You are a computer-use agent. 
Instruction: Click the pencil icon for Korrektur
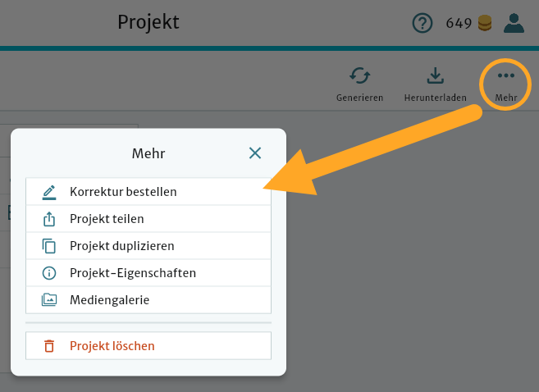click(49, 192)
